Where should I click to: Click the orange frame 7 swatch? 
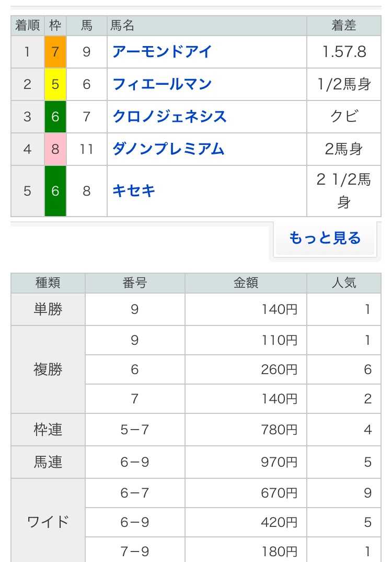point(55,52)
